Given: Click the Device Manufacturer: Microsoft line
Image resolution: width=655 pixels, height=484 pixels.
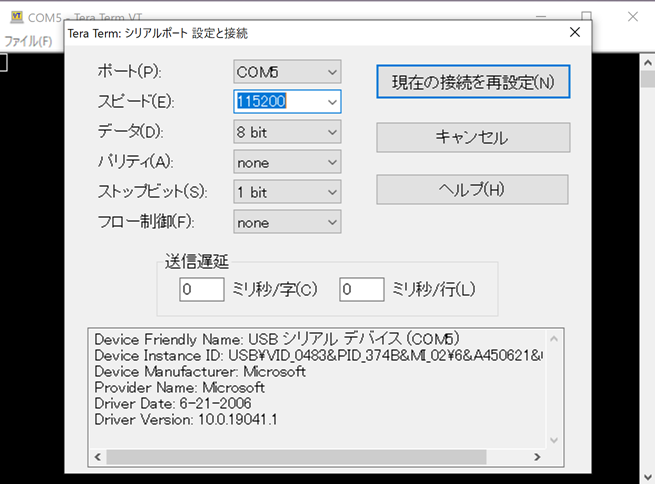Looking at the screenshot, I should point(200,371).
